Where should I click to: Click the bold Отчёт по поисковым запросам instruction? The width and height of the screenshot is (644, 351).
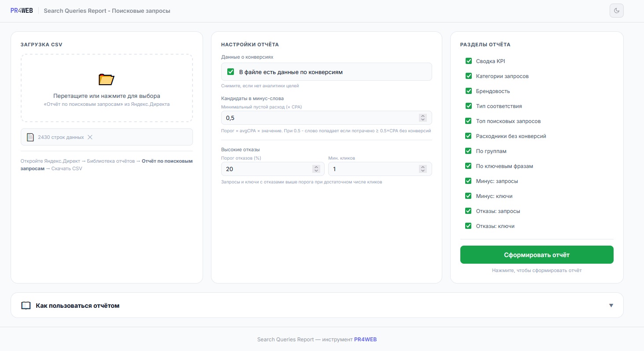[107, 165]
